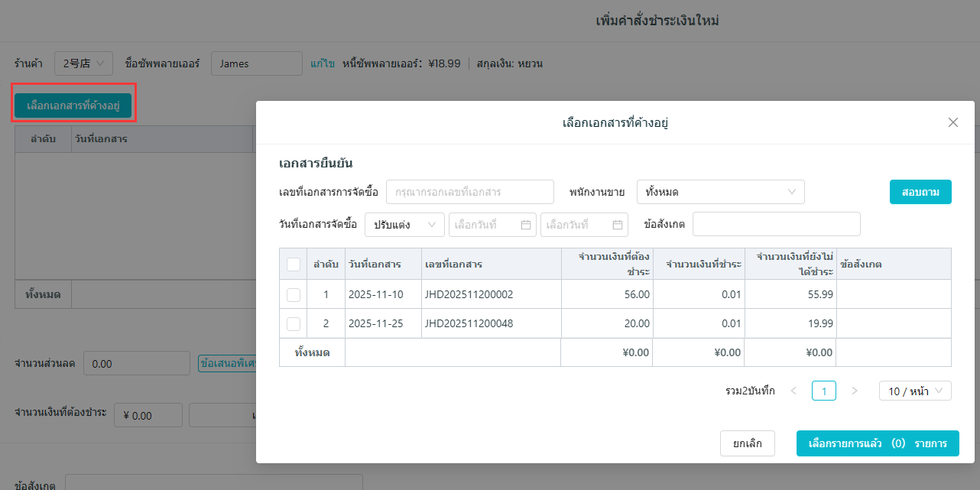Focus the purchase document number input field

[x=469, y=192]
